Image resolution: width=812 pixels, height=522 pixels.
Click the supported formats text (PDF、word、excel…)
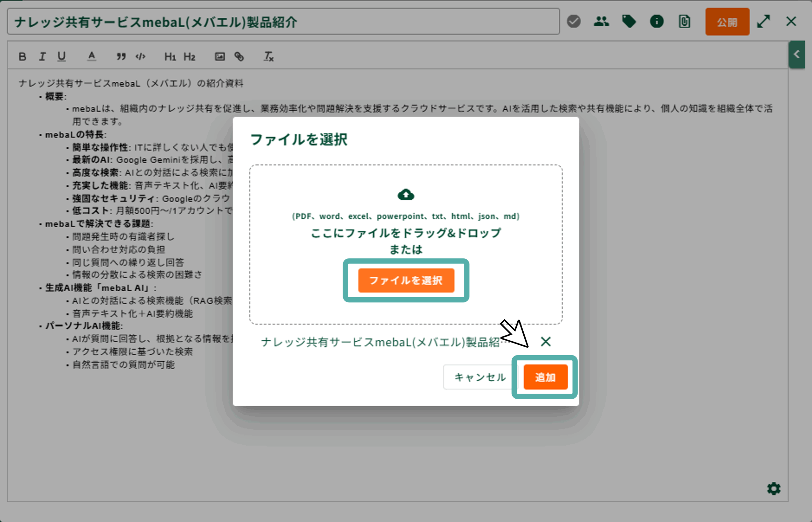point(406,216)
